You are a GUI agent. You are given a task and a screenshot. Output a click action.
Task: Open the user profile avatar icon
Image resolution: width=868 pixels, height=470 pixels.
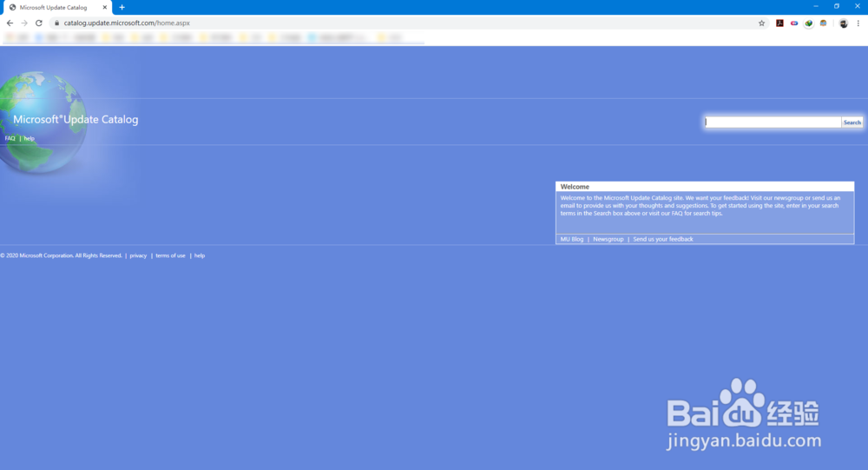tap(843, 23)
